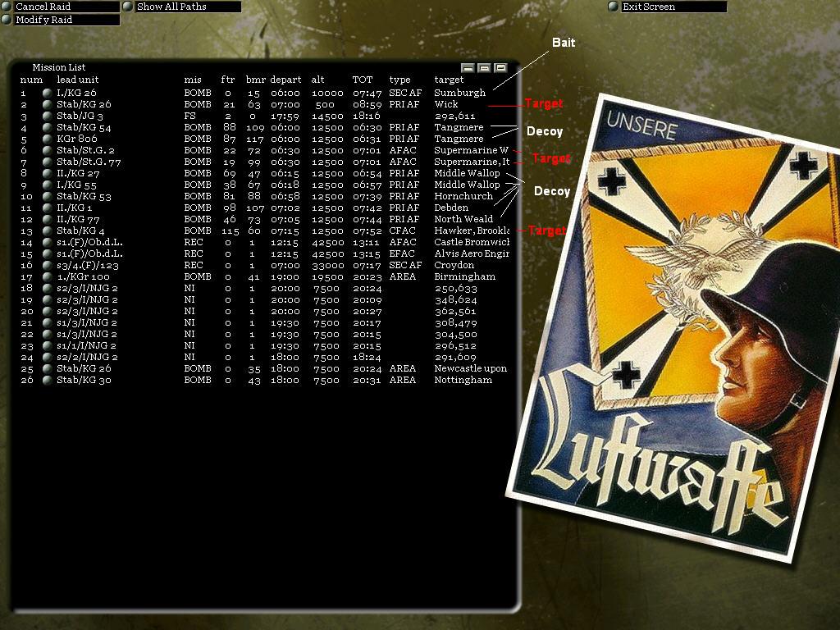Image resolution: width=840 pixels, height=630 pixels.
Task: Click the round icon beside Show All Paths
Action: pos(128,7)
